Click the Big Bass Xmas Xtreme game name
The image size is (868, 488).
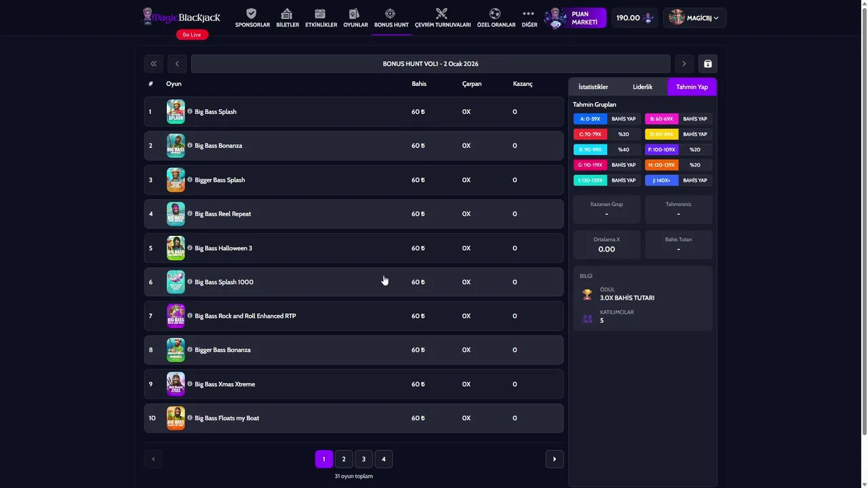(x=225, y=384)
